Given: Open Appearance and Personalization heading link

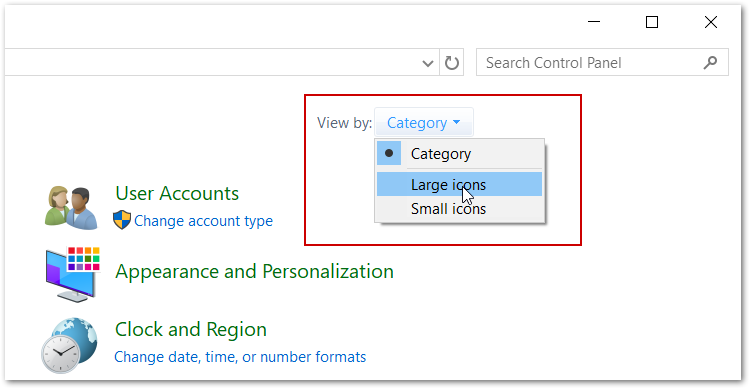Looking at the screenshot, I should tap(254, 271).
